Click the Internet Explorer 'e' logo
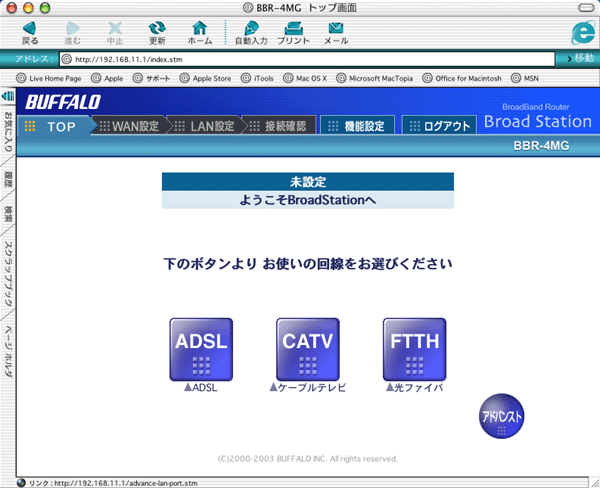Screen dimensions: 600x488 [583, 33]
